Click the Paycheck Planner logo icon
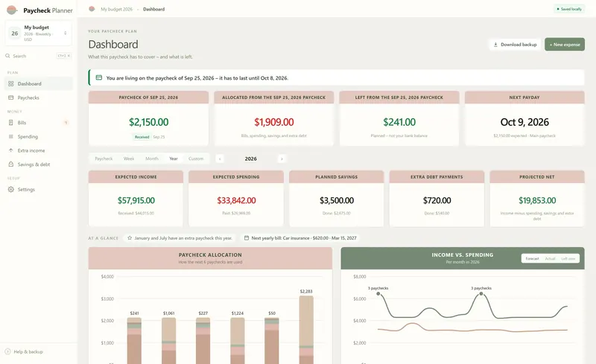 click(x=12, y=10)
